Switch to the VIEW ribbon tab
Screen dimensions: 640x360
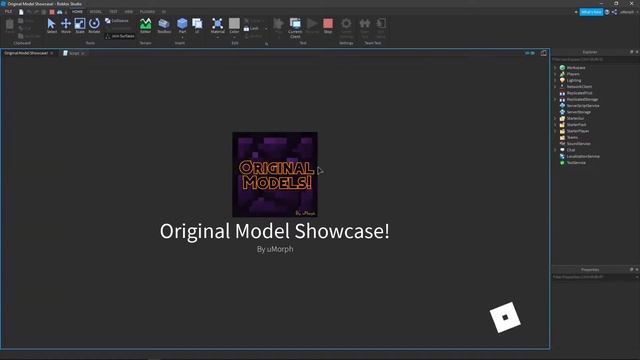coord(129,12)
